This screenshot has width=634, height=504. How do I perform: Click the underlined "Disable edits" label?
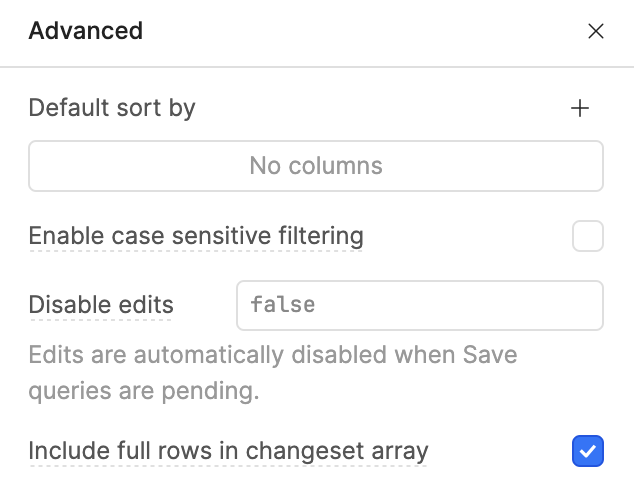click(x=101, y=305)
